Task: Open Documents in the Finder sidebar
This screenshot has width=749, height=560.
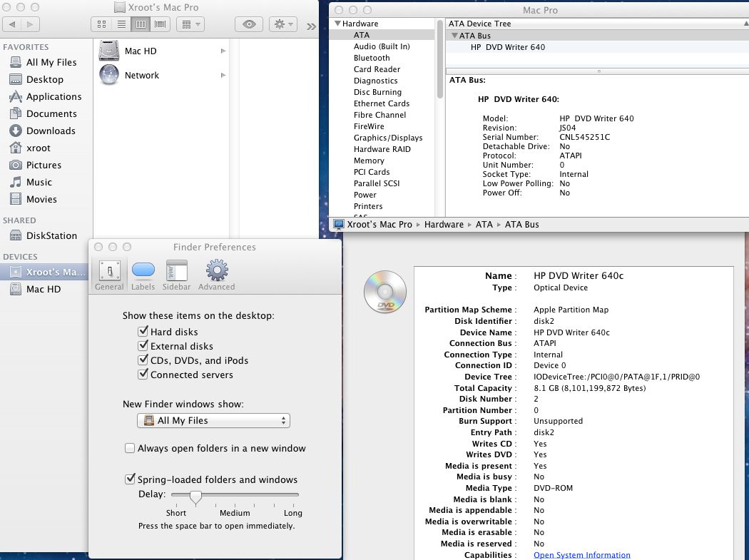Action: tap(51, 113)
